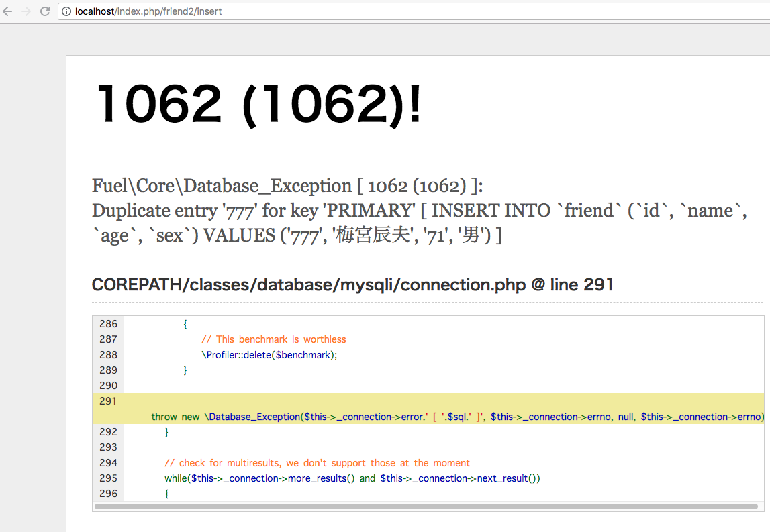Screen dimensions: 770x532
Task: Click the COREPATH connection.php file path heading
Action: [x=352, y=284]
